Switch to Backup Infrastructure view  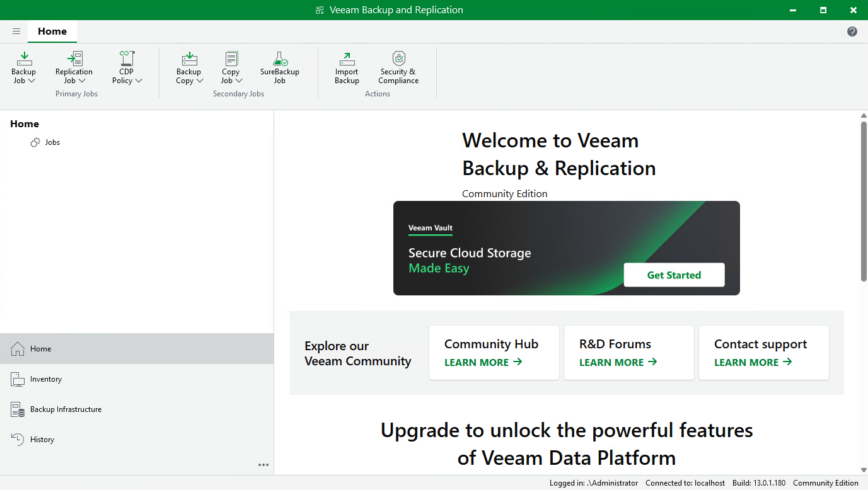pos(65,409)
